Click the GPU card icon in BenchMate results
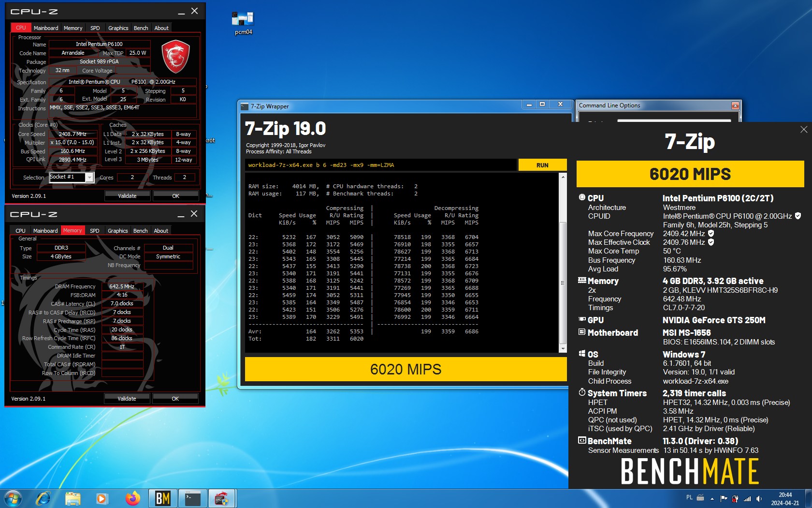The width and height of the screenshot is (812, 508). [582, 319]
